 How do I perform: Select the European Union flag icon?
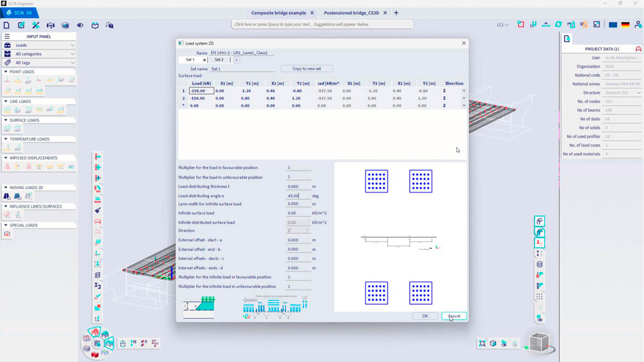click(613, 25)
